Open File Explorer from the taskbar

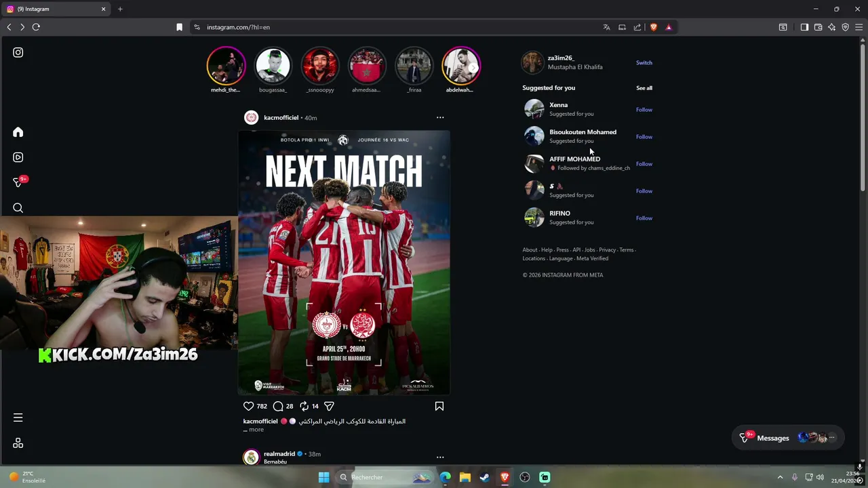(465, 477)
